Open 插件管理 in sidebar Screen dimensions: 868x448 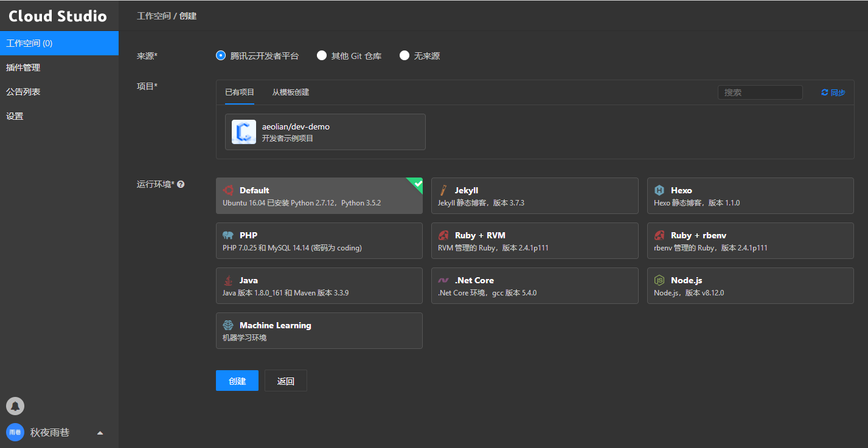pyautogui.click(x=59, y=67)
